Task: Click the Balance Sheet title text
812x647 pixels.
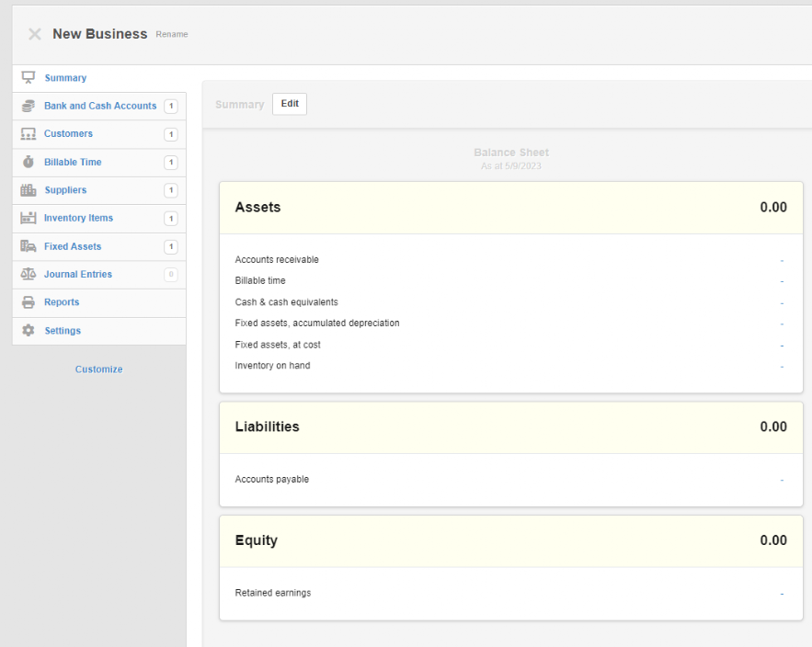Action: click(x=511, y=153)
